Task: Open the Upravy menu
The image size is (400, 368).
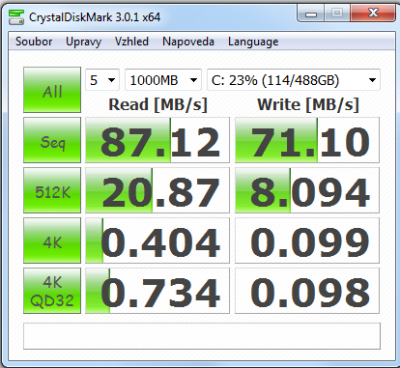Action: tap(83, 42)
